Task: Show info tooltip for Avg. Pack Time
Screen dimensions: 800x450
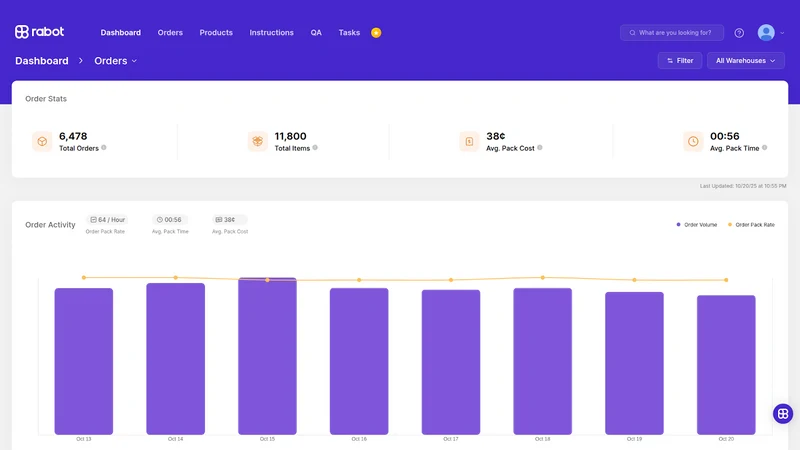Action: (x=764, y=147)
